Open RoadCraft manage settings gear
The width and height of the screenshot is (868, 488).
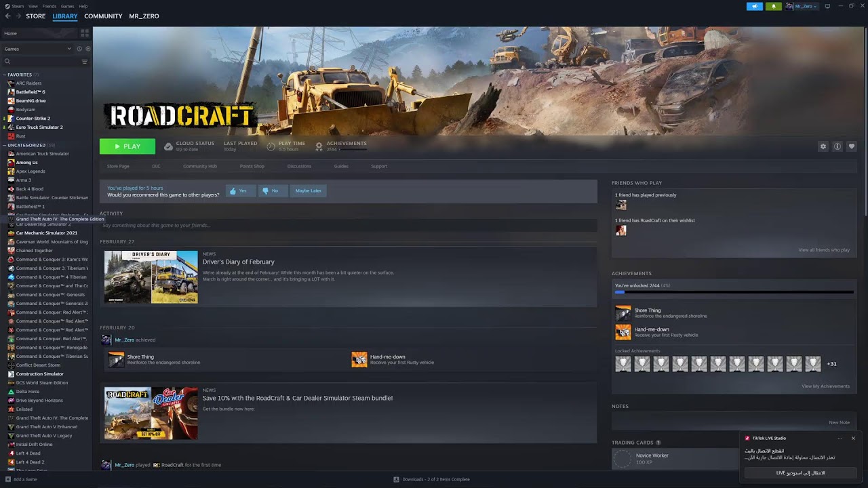coord(823,146)
